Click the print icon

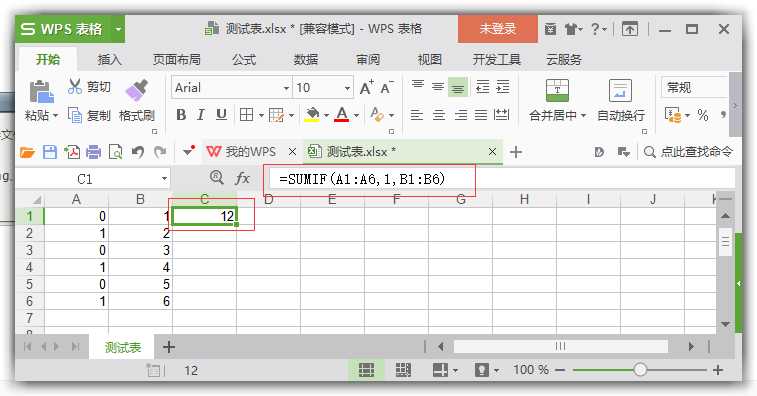pyautogui.click(x=94, y=153)
